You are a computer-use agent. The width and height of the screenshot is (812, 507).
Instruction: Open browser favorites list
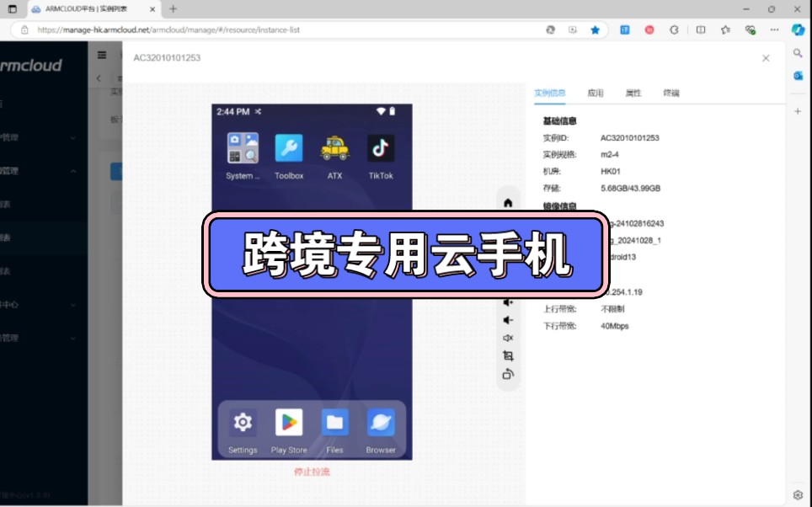[725, 30]
